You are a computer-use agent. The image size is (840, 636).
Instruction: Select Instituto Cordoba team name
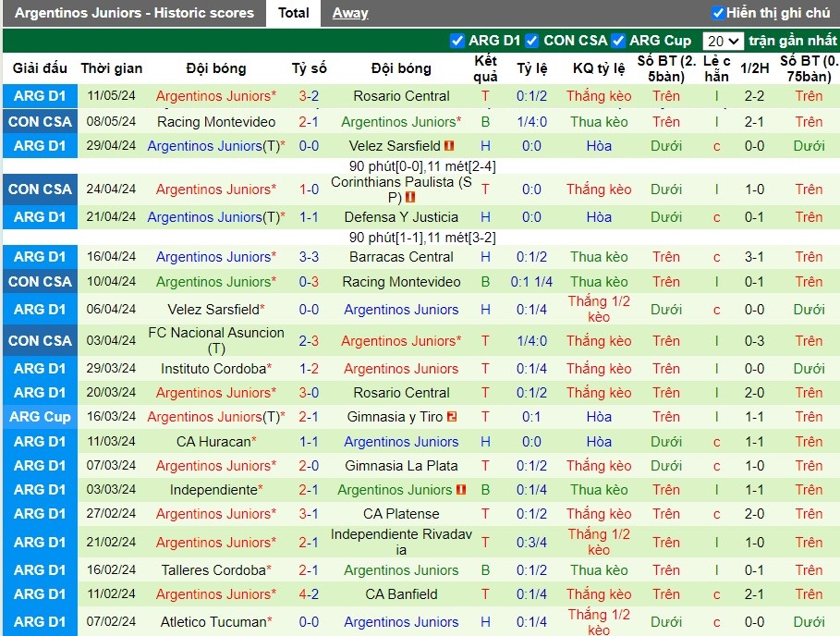coord(213,369)
